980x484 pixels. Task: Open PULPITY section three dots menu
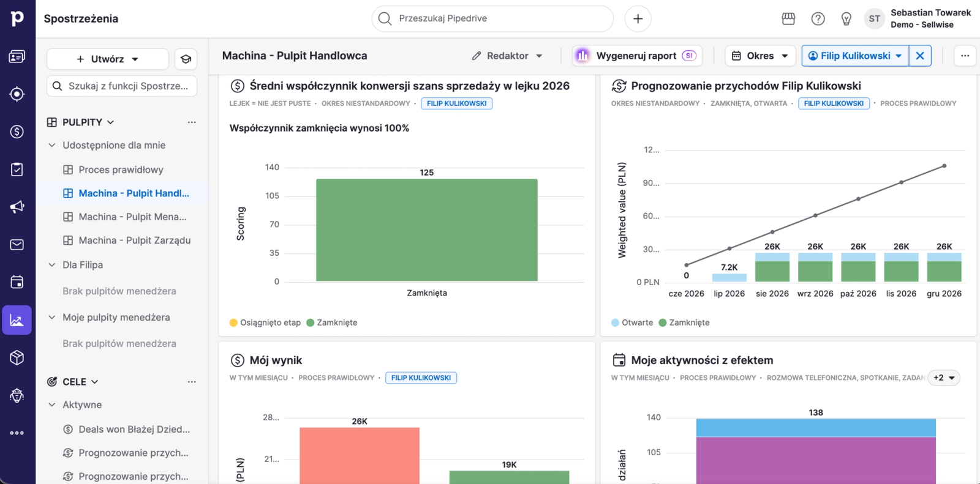[192, 122]
